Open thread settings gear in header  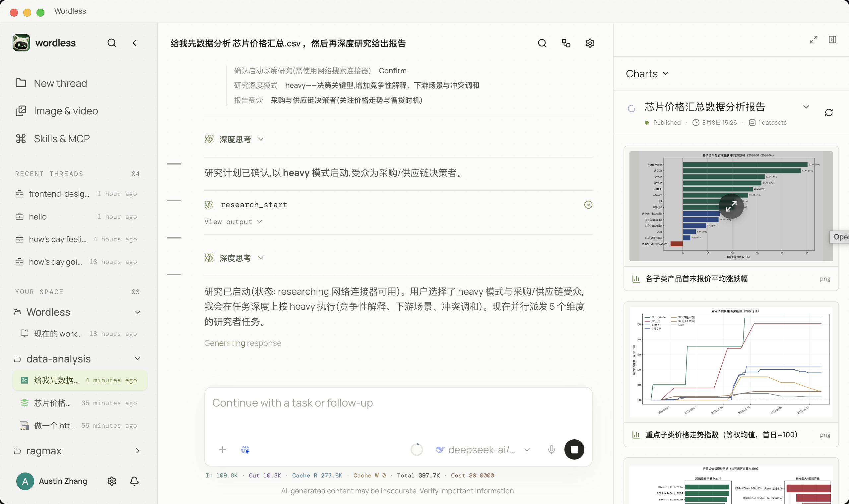coord(590,43)
